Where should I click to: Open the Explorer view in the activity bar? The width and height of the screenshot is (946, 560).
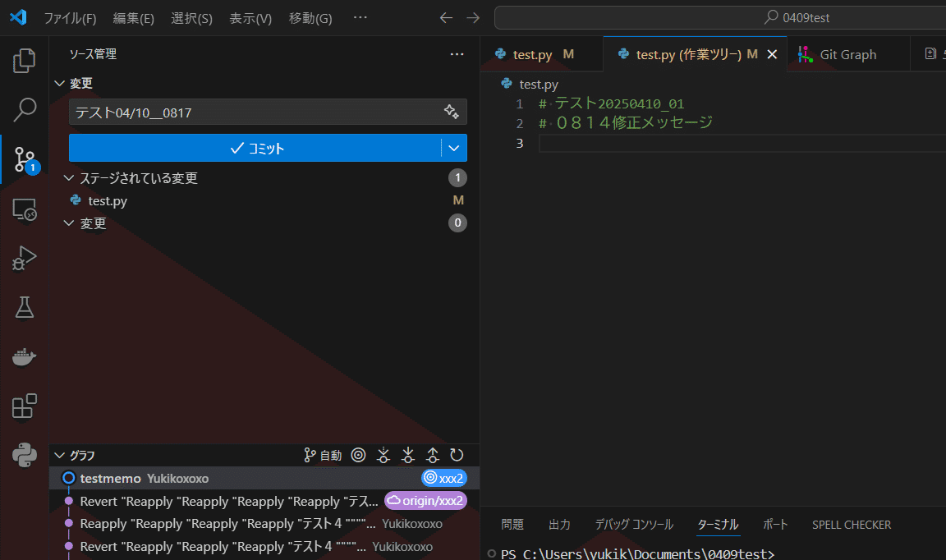pos(24,60)
